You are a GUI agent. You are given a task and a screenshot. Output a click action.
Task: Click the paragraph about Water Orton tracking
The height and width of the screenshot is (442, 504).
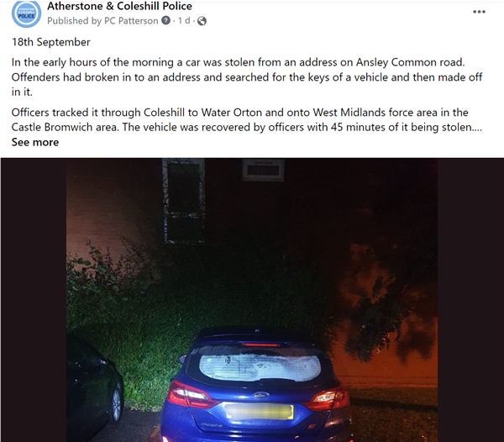pyautogui.click(x=247, y=119)
